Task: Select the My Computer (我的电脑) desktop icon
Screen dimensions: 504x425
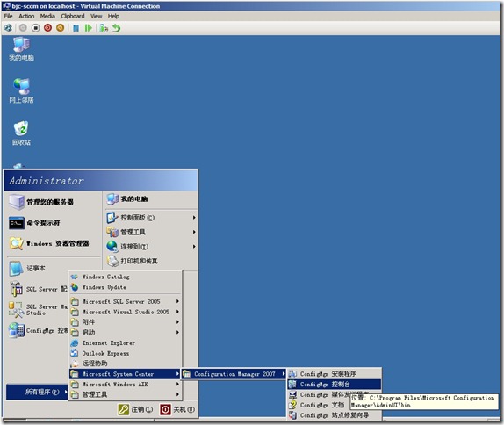Action: click(21, 49)
